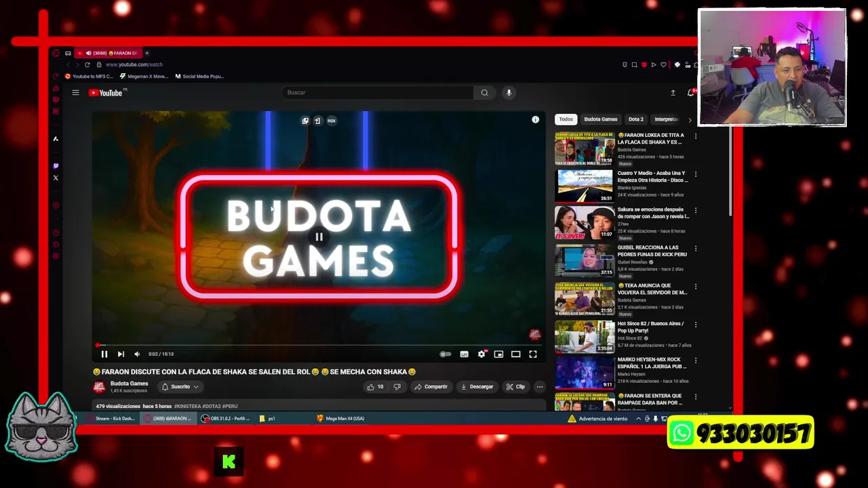Pause the video with the player pause button
Screen dimensions: 868x488
pos(104,354)
